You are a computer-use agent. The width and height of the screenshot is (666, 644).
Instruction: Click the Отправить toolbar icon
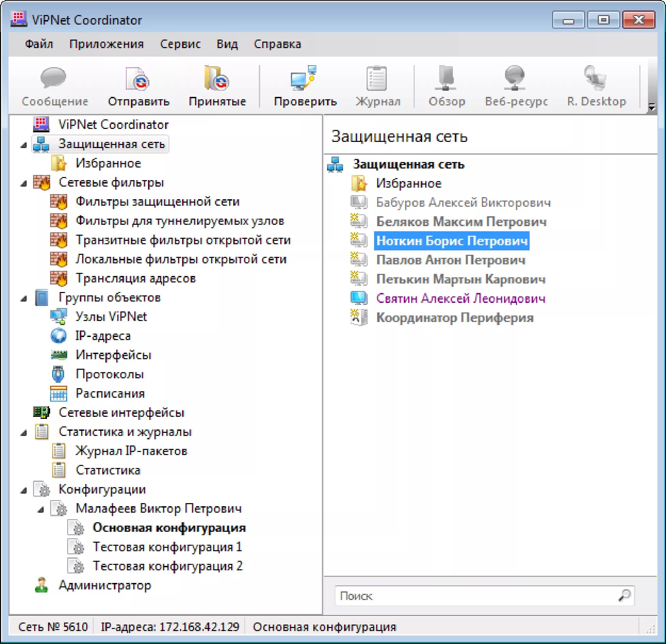138,78
